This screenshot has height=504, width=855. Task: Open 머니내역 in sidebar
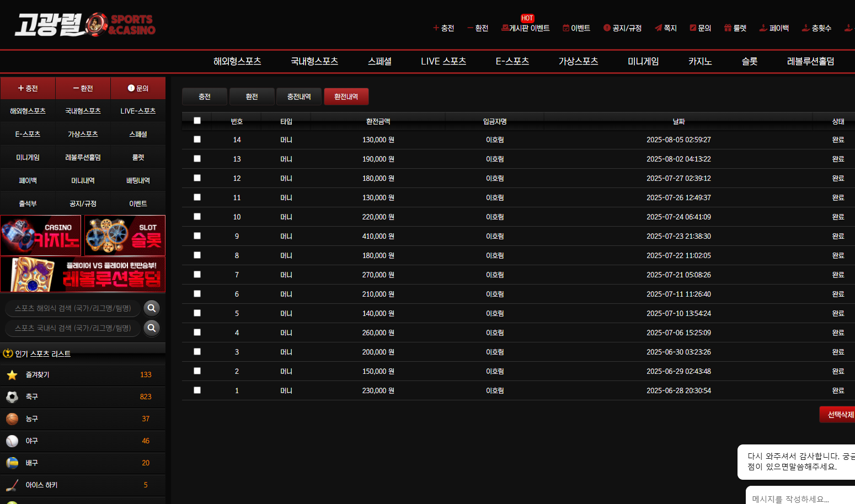tap(83, 180)
